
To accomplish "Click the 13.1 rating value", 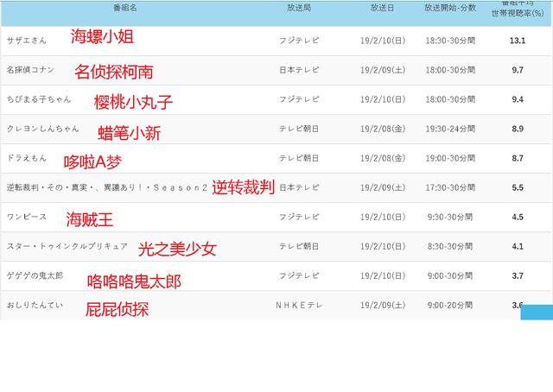I will pyautogui.click(x=518, y=41).
